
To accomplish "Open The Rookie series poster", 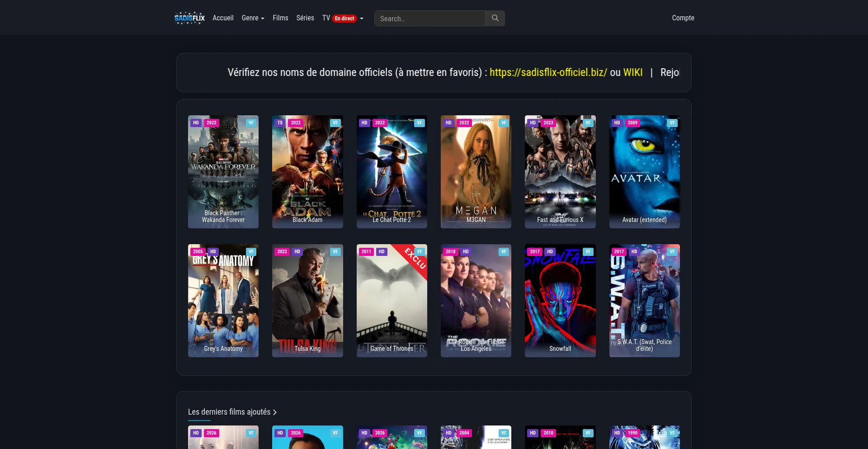I will [476, 301].
